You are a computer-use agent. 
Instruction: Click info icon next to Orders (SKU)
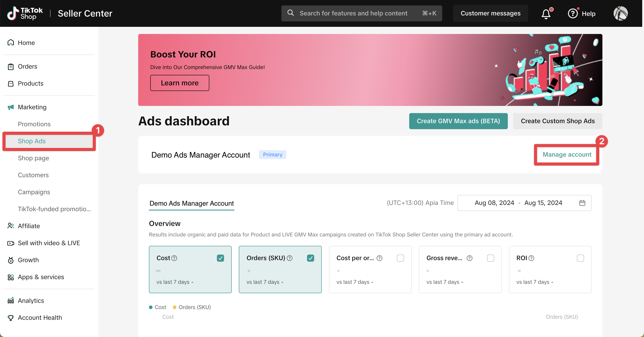click(290, 258)
